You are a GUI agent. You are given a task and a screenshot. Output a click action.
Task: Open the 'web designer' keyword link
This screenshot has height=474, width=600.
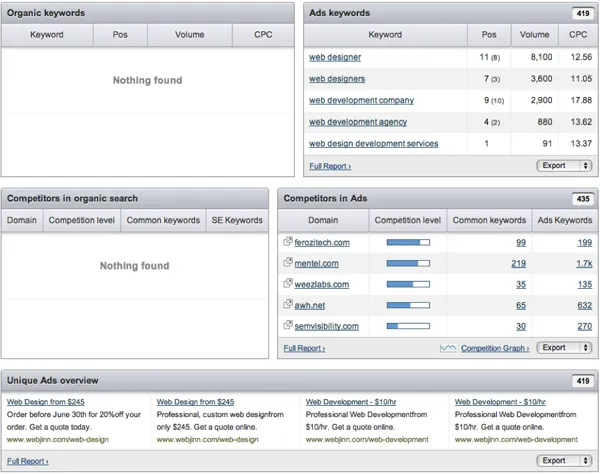pyautogui.click(x=335, y=58)
